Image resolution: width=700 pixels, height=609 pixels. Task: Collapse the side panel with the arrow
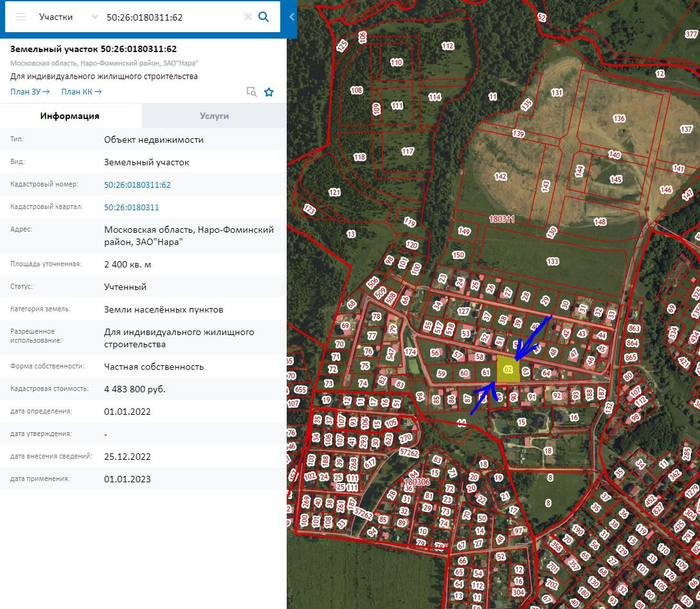pyautogui.click(x=292, y=17)
